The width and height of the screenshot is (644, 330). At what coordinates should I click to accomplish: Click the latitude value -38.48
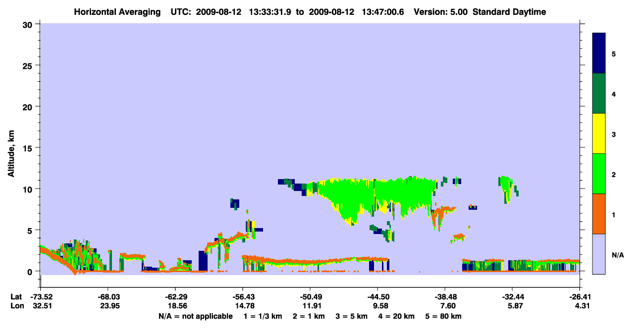point(445,297)
